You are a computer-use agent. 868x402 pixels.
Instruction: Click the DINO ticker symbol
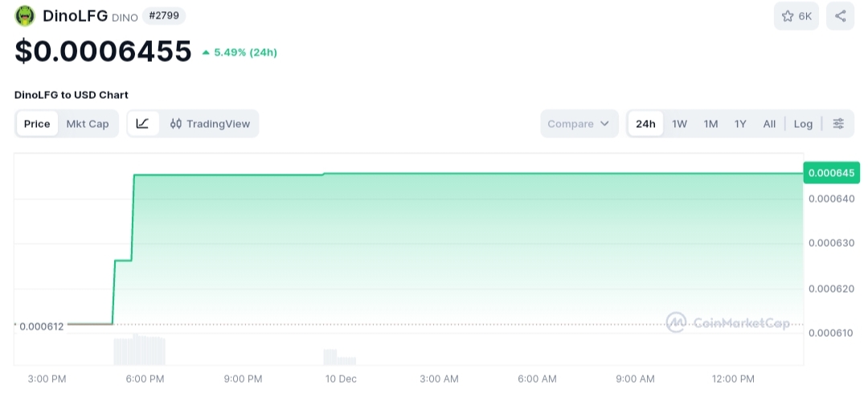pyautogui.click(x=125, y=17)
